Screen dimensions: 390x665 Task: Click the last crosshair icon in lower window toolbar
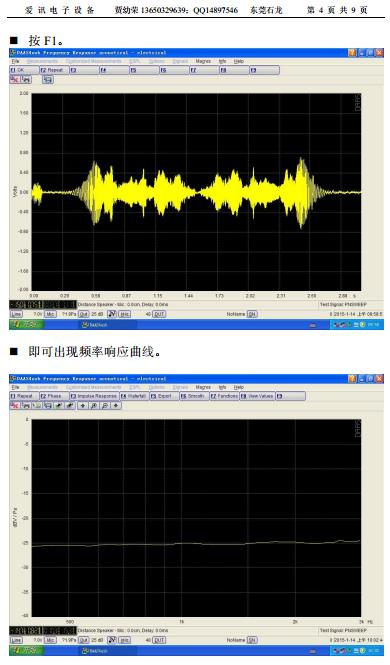[x=115, y=405]
